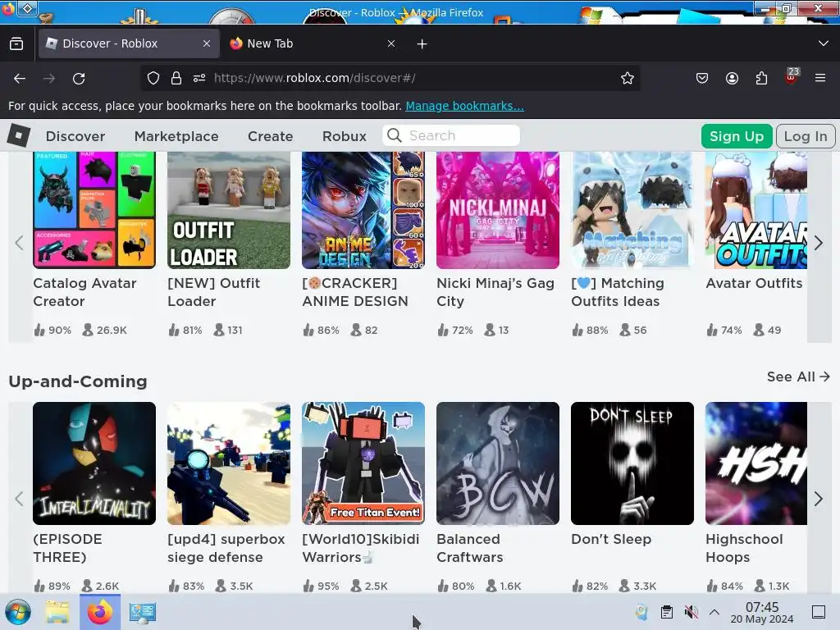This screenshot has height=630, width=840.
Task: Open Anime Design game thumbnail
Action: 363,210
